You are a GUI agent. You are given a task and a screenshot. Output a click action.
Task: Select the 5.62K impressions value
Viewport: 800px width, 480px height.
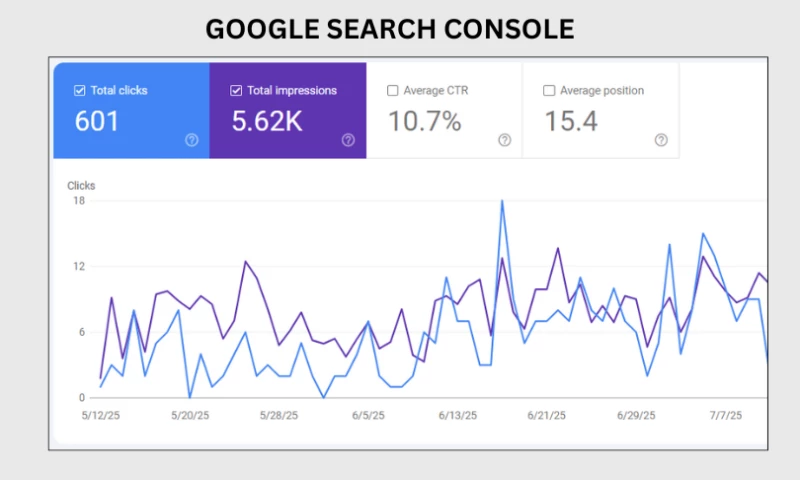point(265,122)
